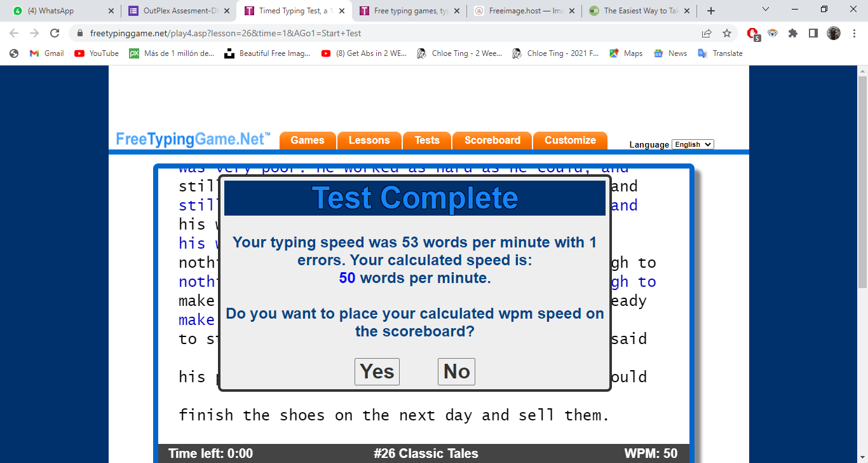The width and height of the screenshot is (868, 463).
Task: Close the WhatsApp tab
Action: click(x=111, y=11)
